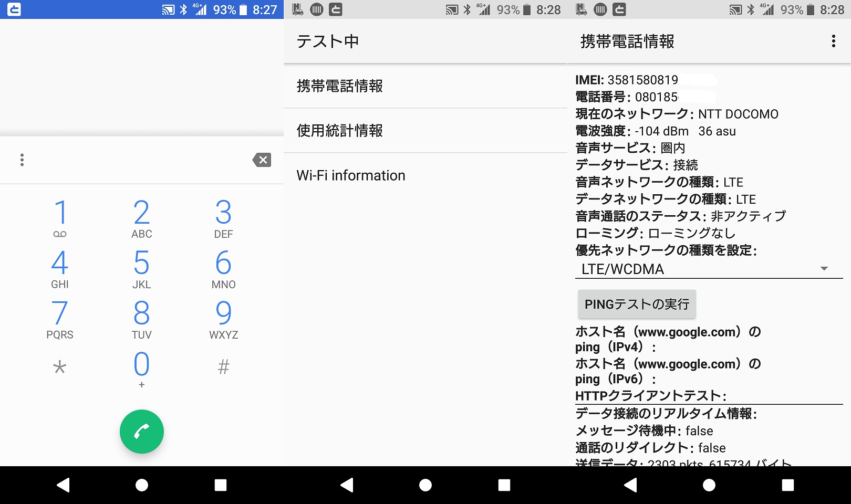Open the Wi-Fi information menu entry
The image size is (851, 504).
point(426,175)
